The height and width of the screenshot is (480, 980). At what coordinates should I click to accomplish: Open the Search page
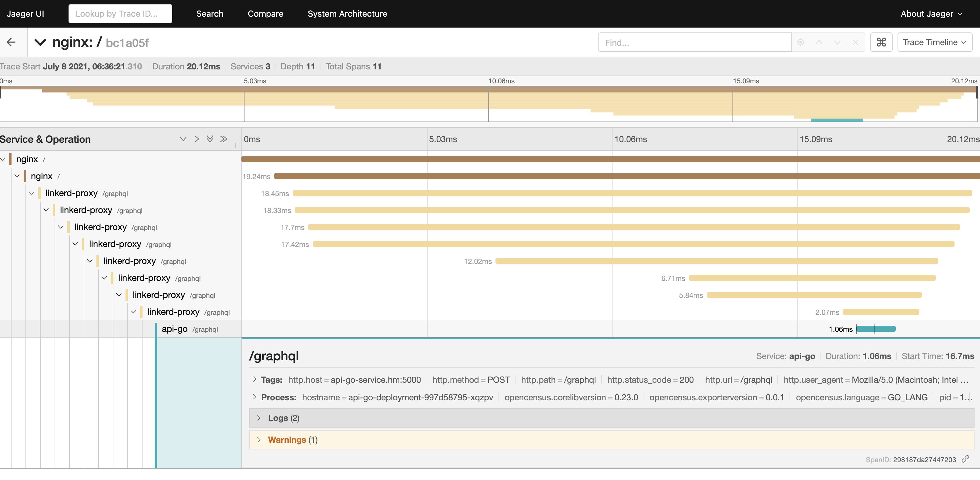tap(210, 14)
